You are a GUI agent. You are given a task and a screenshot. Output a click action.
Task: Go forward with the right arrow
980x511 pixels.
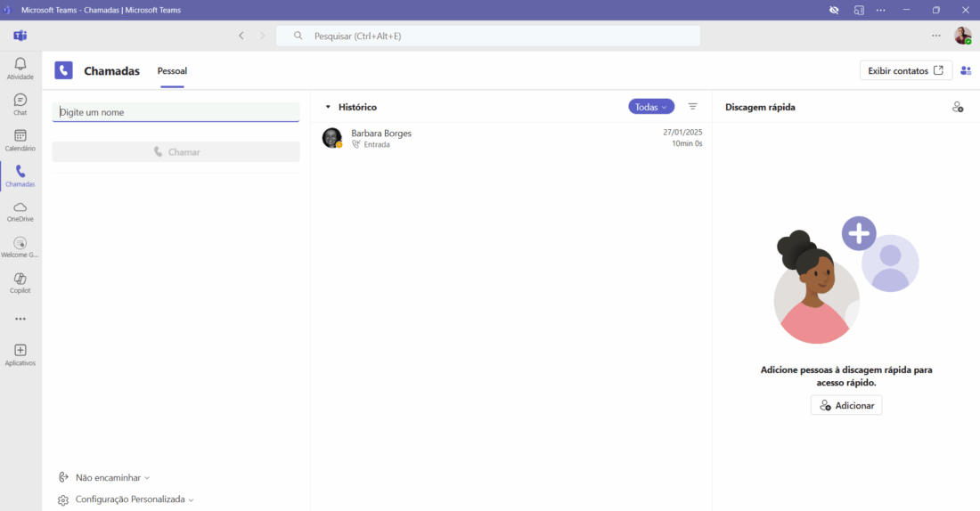pyautogui.click(x=262, y=36)
